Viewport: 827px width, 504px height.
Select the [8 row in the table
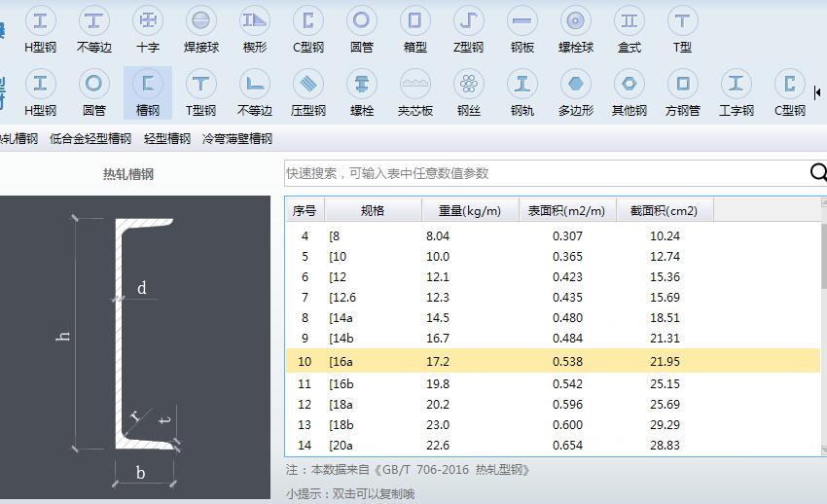[x=553, y=235]
